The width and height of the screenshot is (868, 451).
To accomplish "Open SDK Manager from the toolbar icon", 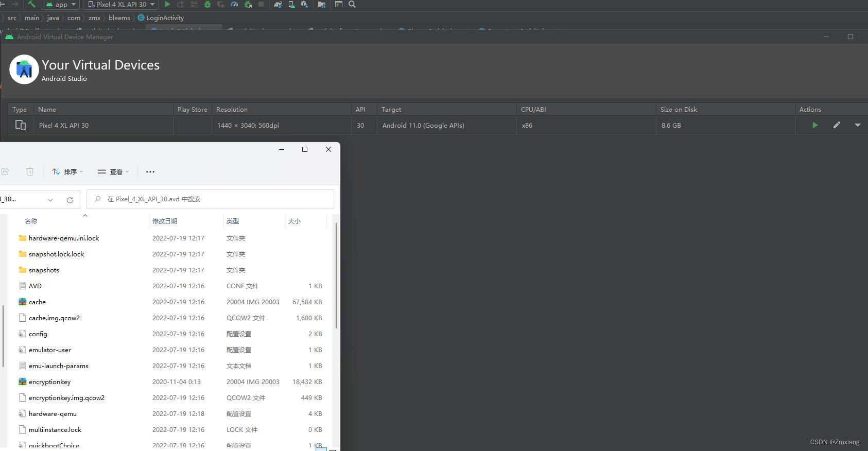I will [x=305, y=4].
